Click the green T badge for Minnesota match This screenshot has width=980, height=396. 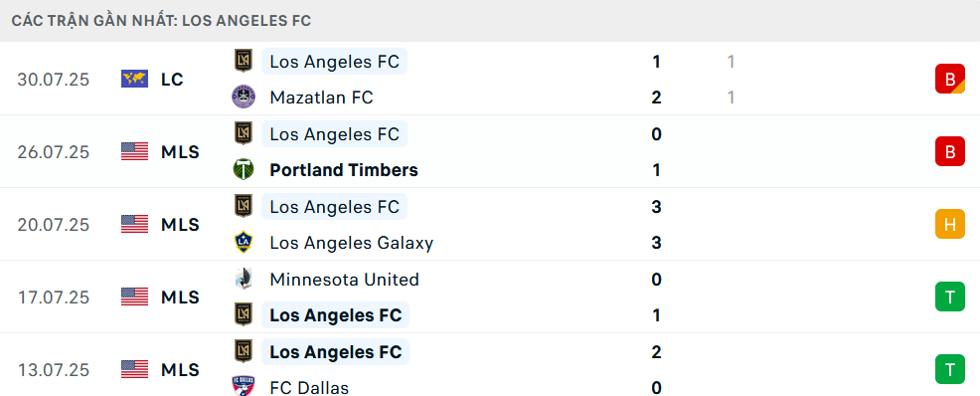(950, 297)
